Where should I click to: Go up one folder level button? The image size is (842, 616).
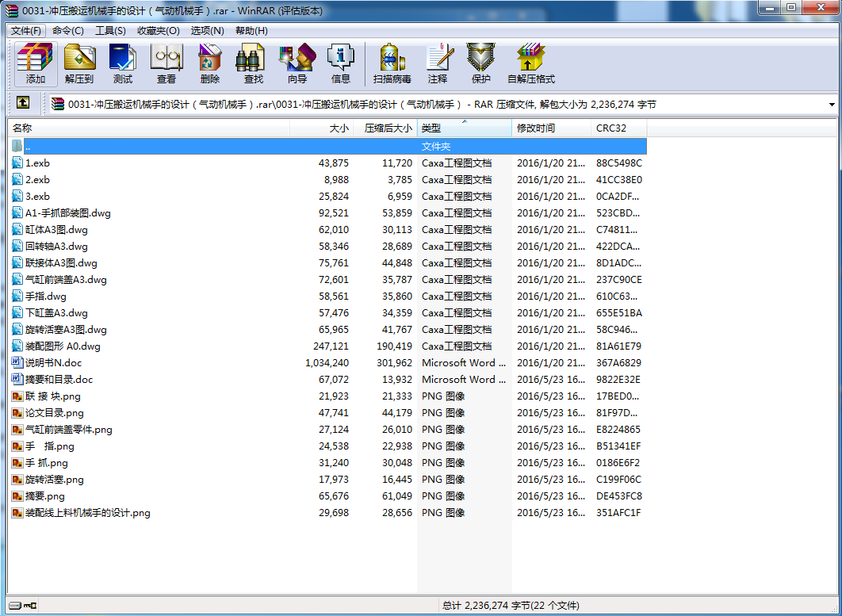23,103
